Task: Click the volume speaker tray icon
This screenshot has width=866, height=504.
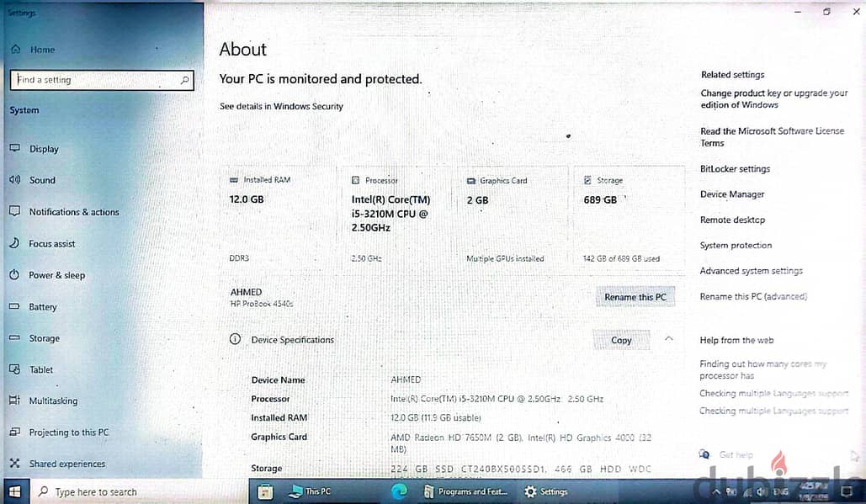Action: (762, 492)
